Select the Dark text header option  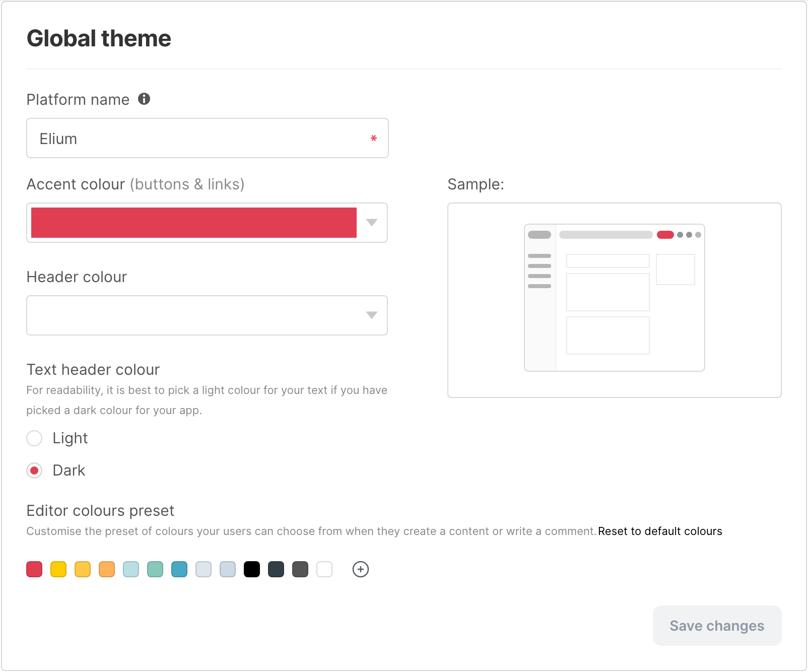tap(34, 471)
